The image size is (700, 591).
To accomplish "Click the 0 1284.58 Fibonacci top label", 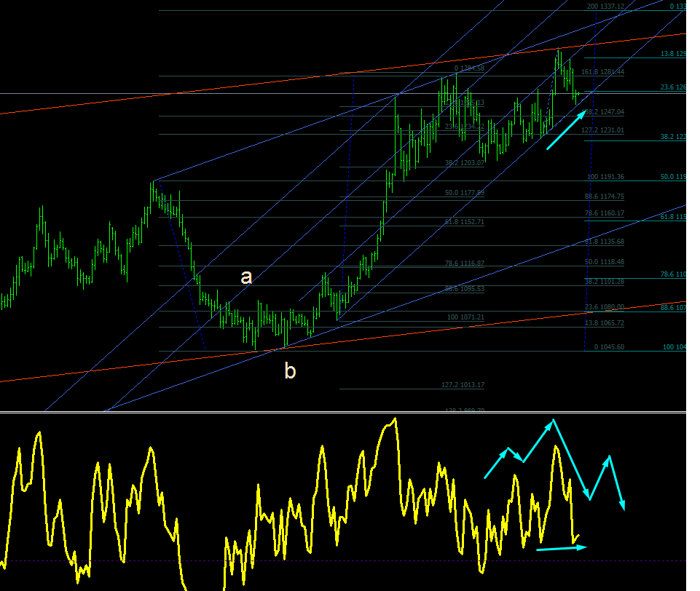I will pyautogui.click(x=469, y=68).
